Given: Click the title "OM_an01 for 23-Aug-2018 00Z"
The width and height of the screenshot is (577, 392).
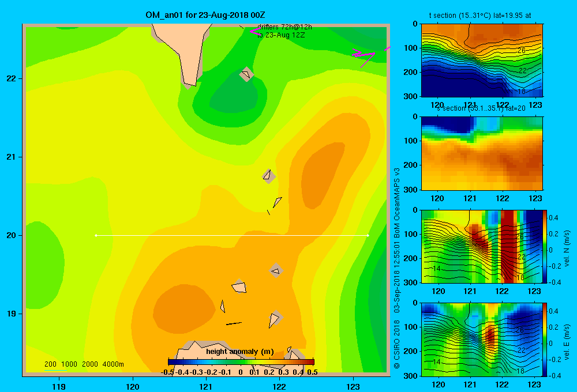Looking at the screenshot, I should [205, 15].
